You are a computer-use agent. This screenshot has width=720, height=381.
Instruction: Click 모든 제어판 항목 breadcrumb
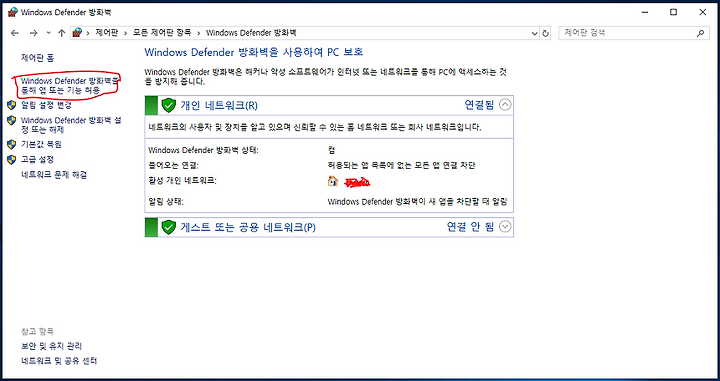coord(162,33)
